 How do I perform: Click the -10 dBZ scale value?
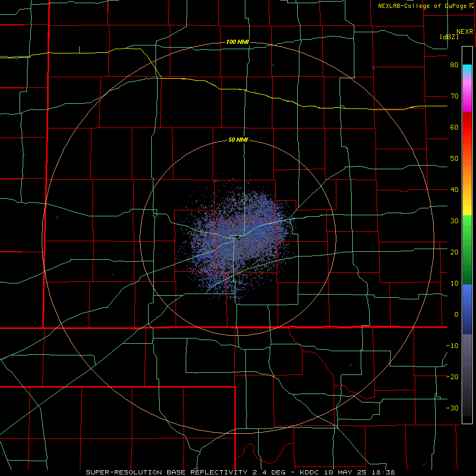pos(452,345)
